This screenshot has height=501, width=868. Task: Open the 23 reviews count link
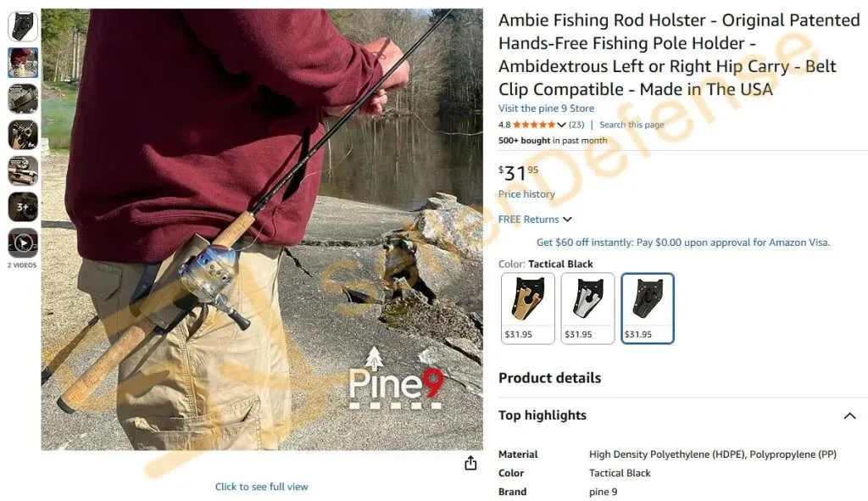(576, 125)
